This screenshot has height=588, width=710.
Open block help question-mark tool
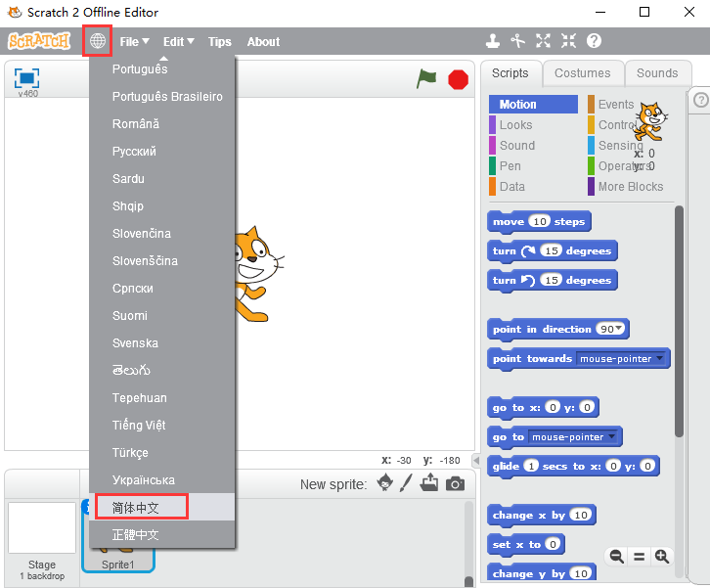[594, 41]
